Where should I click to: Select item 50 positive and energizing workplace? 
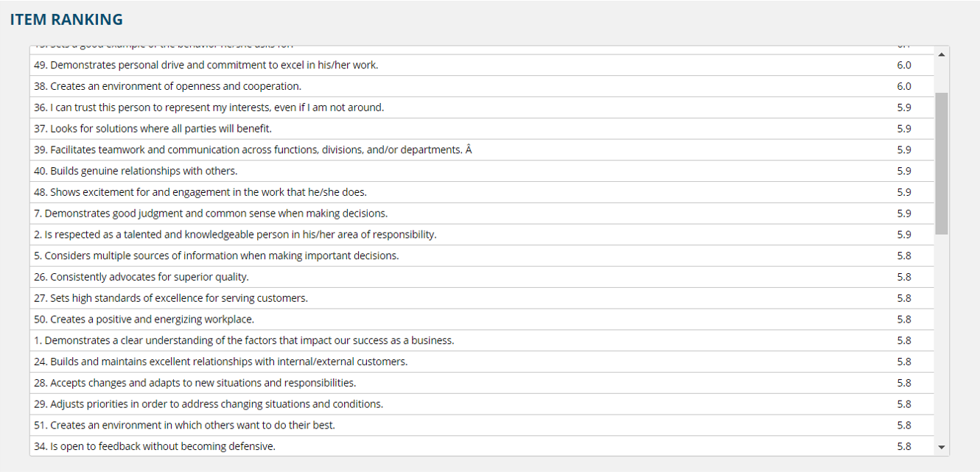[x=482, y=320]
